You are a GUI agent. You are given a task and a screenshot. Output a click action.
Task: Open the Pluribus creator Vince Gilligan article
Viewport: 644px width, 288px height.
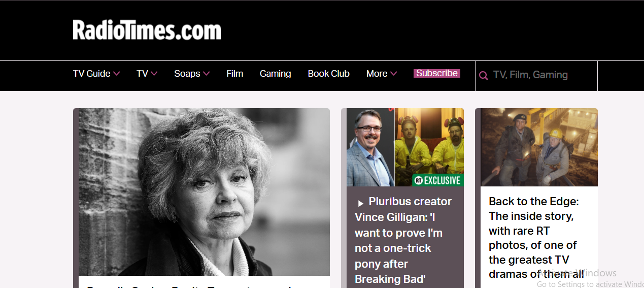pos(403,240)
